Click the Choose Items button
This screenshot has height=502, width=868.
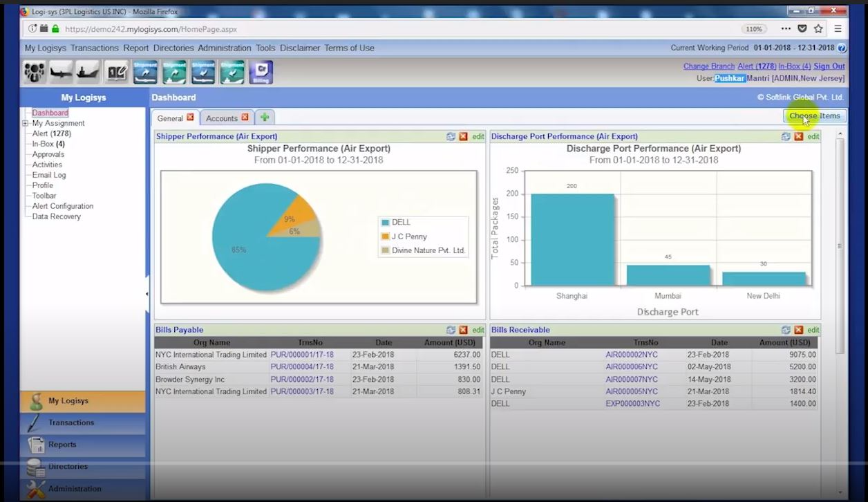coord(814,115)
